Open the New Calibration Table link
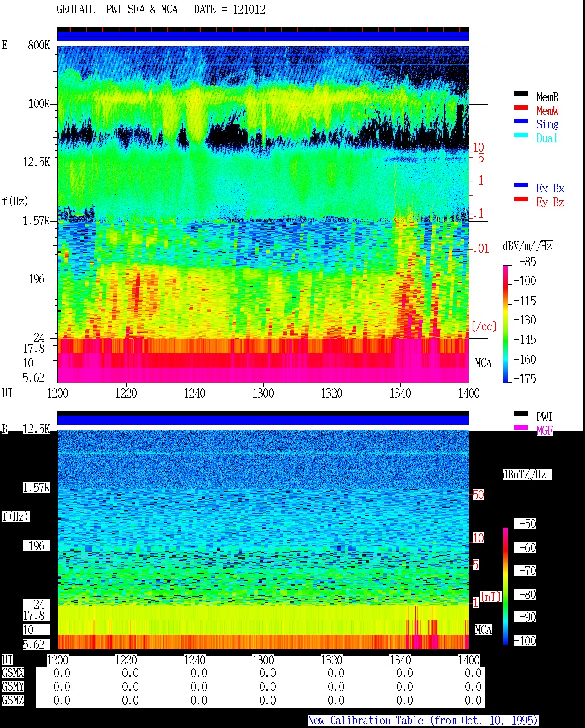This screenshot has width=585, height=728. coord(423,721)
